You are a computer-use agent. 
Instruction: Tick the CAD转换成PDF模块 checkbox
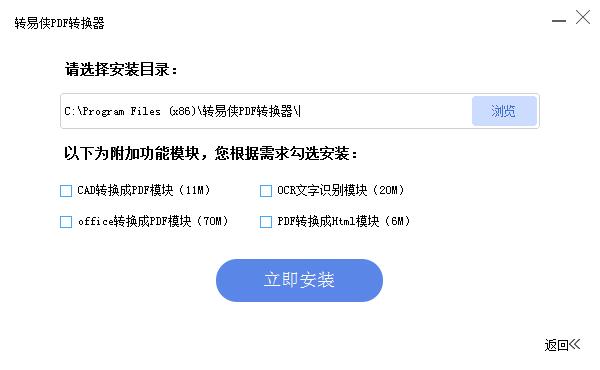(66, 191)
